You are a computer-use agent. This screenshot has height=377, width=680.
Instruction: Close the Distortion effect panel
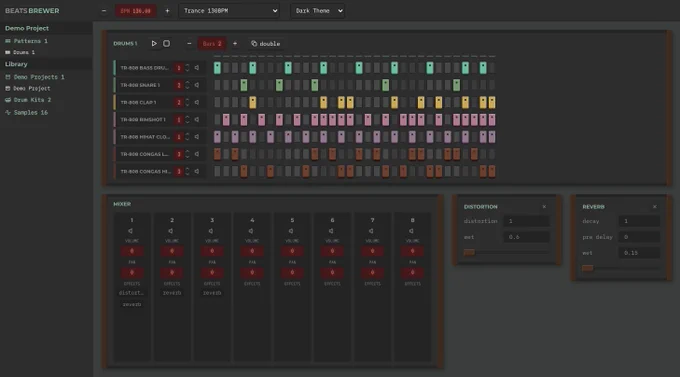(544, 207)
